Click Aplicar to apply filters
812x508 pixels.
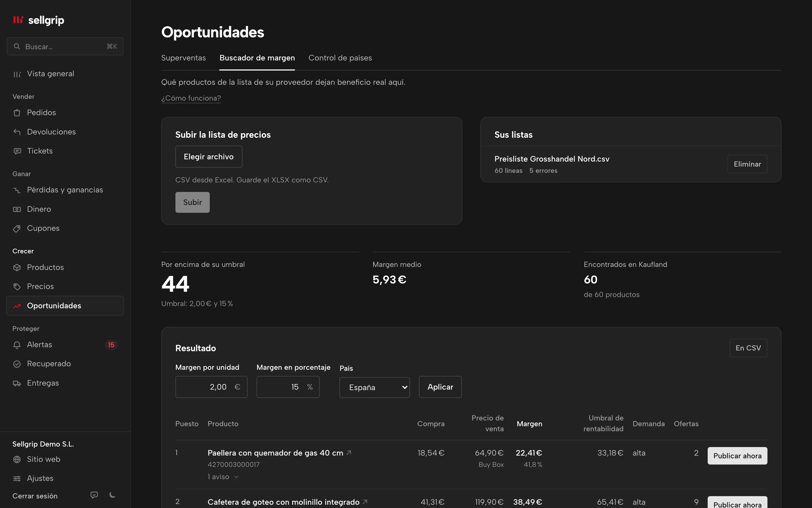440,387
